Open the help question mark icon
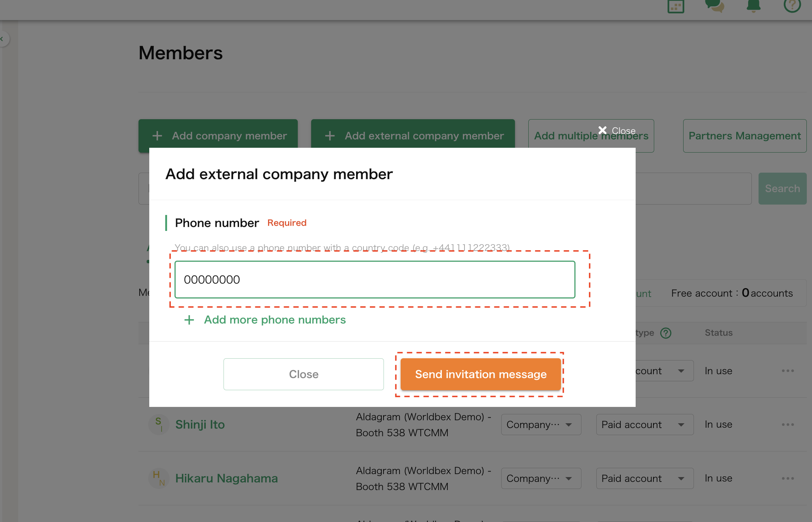 (792, 5)
